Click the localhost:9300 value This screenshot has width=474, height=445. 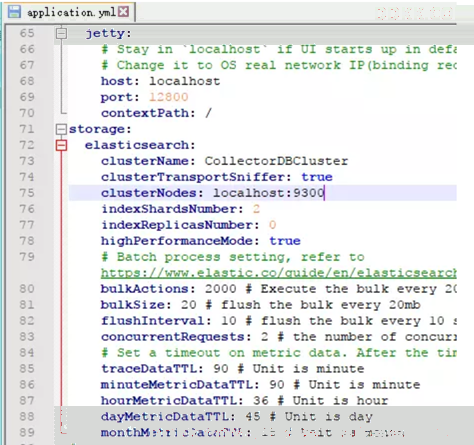click(x=269, y=193)
